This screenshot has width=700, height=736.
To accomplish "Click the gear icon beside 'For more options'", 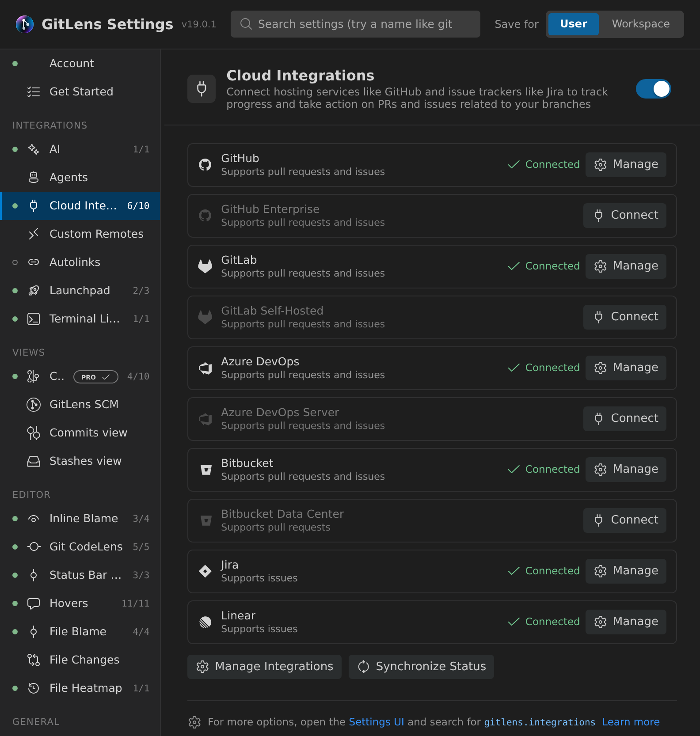I will click(194, 722).
